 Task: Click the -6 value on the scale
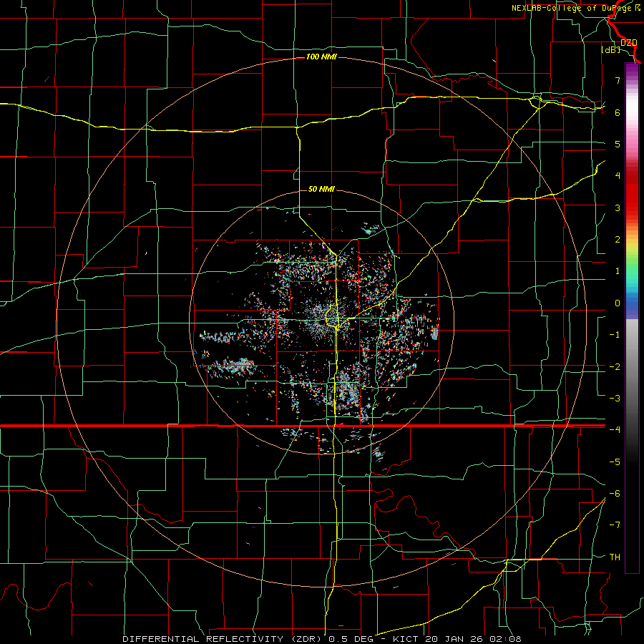tap(615, 493)
